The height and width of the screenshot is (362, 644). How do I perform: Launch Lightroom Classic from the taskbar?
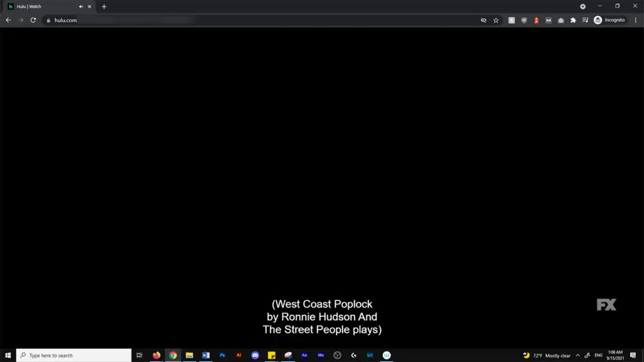[370, 356]
